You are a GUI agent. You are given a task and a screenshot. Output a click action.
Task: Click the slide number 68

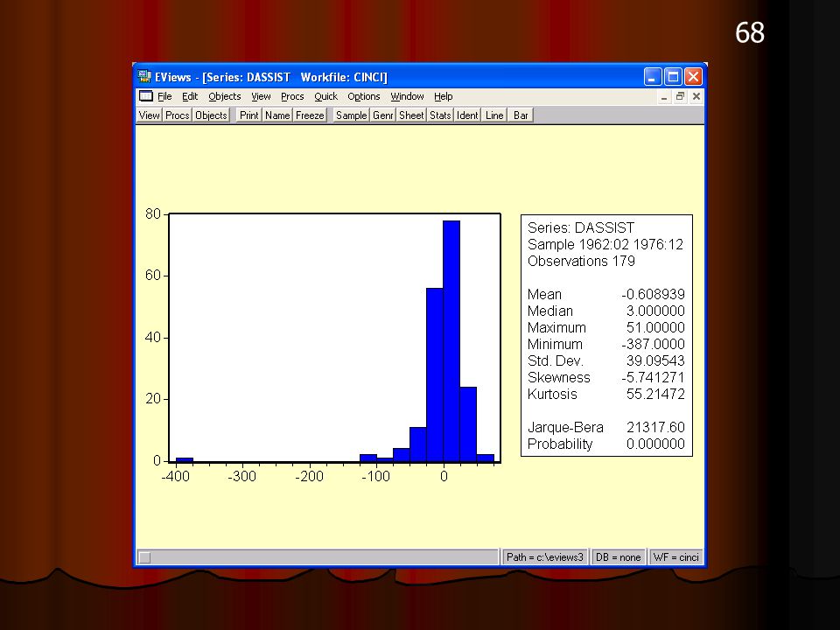point(750,32)
